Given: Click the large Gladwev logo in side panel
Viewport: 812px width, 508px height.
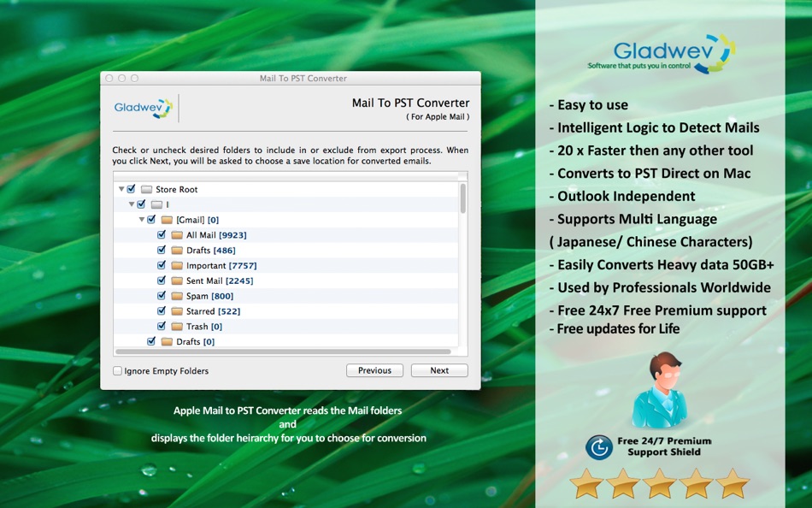Looking at the screenshot, I should [x=662, y=54].
